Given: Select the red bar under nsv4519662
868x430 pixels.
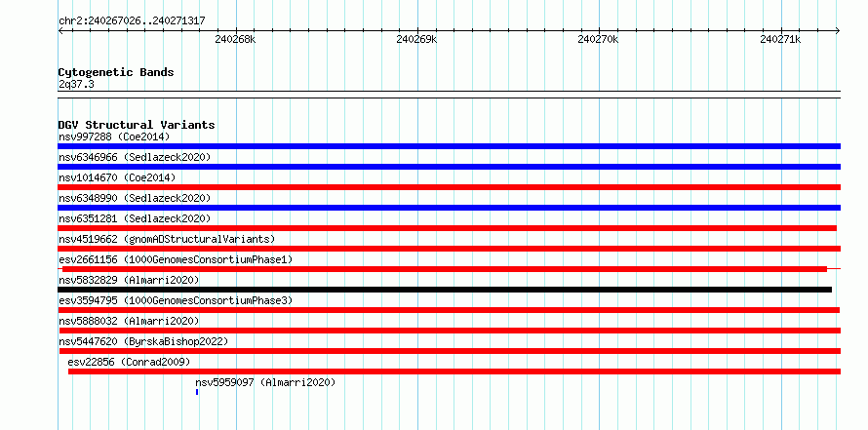Looking at the screenshot, I should point(449,249).
